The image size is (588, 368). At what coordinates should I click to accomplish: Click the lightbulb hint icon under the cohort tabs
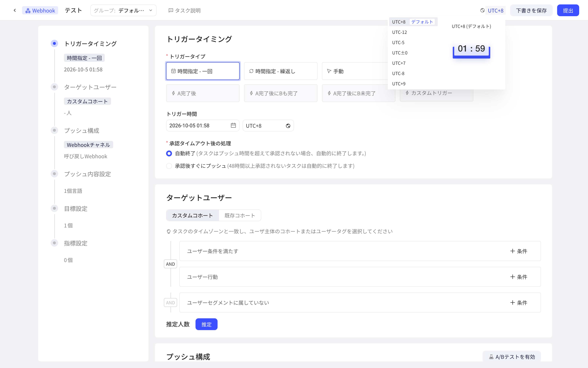click(x=169, y=231)
